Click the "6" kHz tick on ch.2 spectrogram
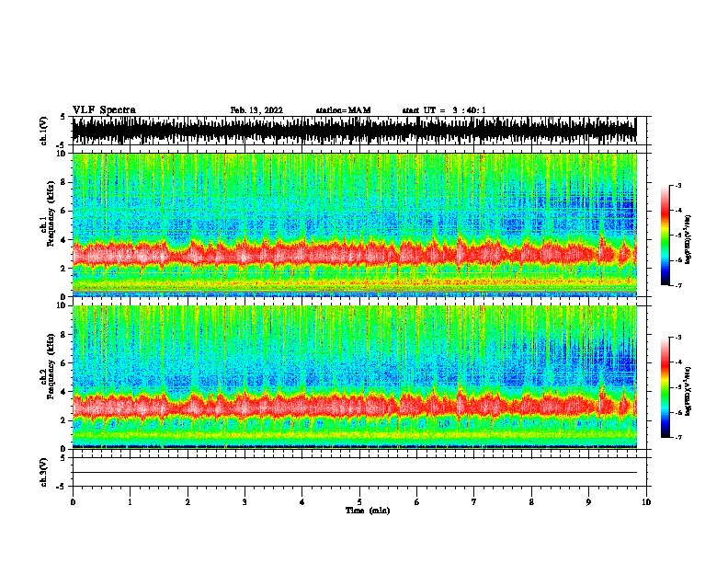This screenshot has width=728, height=563. coord(63,362)
